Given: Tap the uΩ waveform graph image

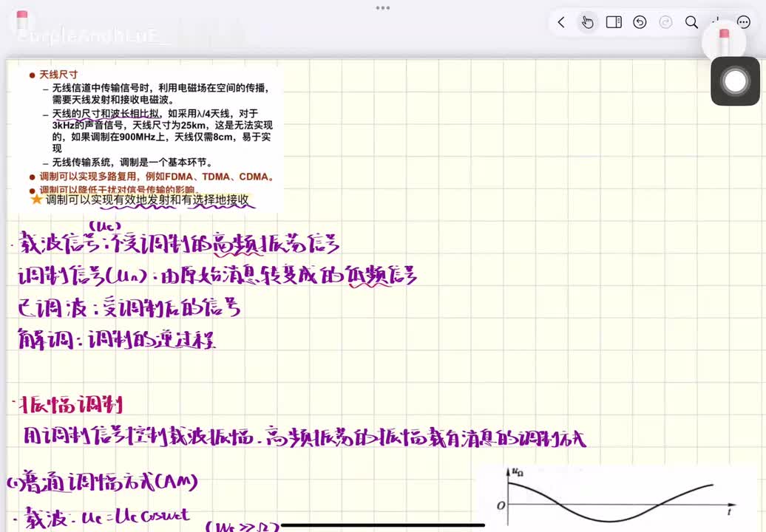Looking at the screenshot, I should [x=617, y=498].
